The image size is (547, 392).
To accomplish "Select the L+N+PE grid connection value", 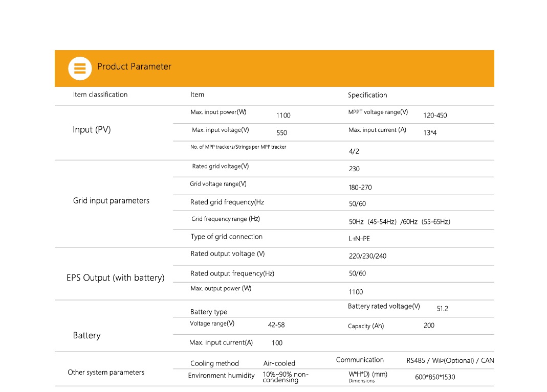I will 359,239.
